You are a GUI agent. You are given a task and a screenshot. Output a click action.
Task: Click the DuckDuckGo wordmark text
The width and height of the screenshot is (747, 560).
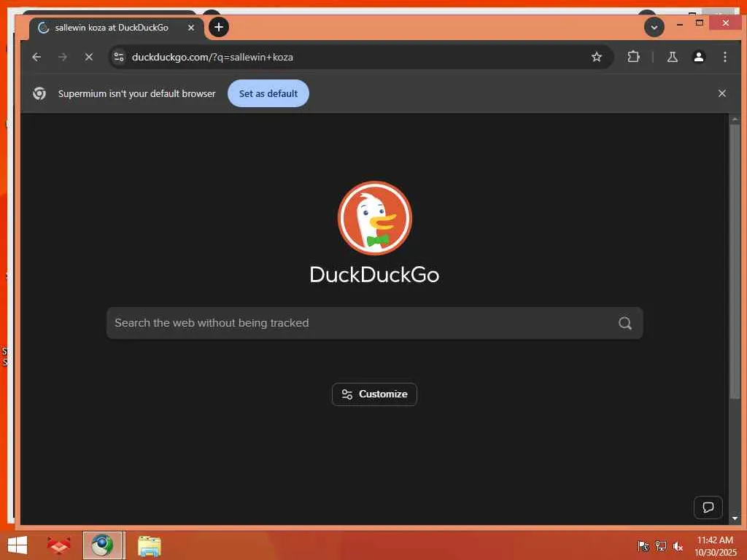coord(374,274)
